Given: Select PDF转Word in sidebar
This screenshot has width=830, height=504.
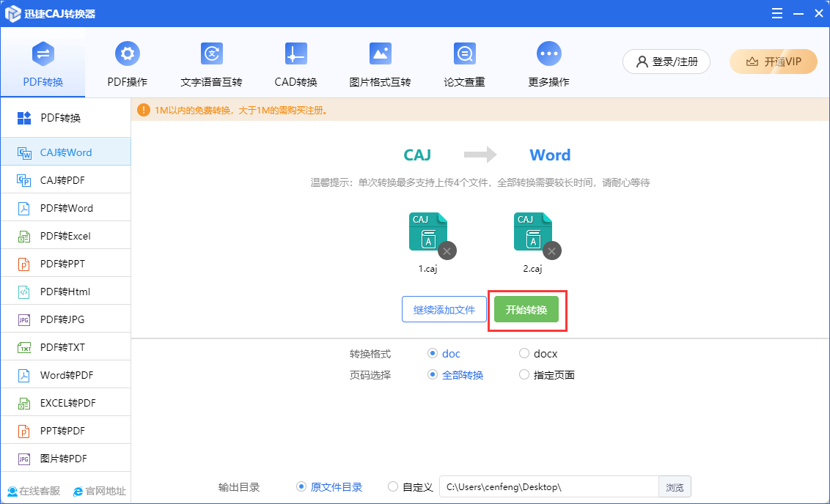Looking at the screenshot, I should pyautogui.click(x=66, y=208).
